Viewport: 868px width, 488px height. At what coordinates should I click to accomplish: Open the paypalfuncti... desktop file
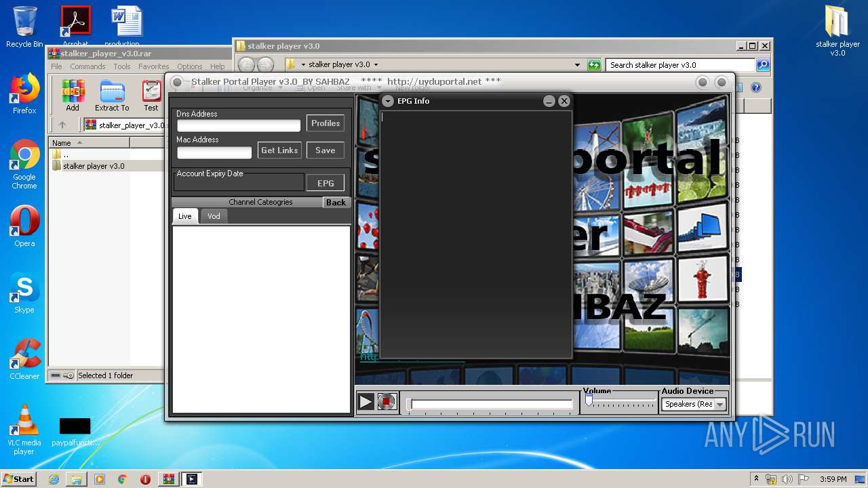tap(75, 432)
